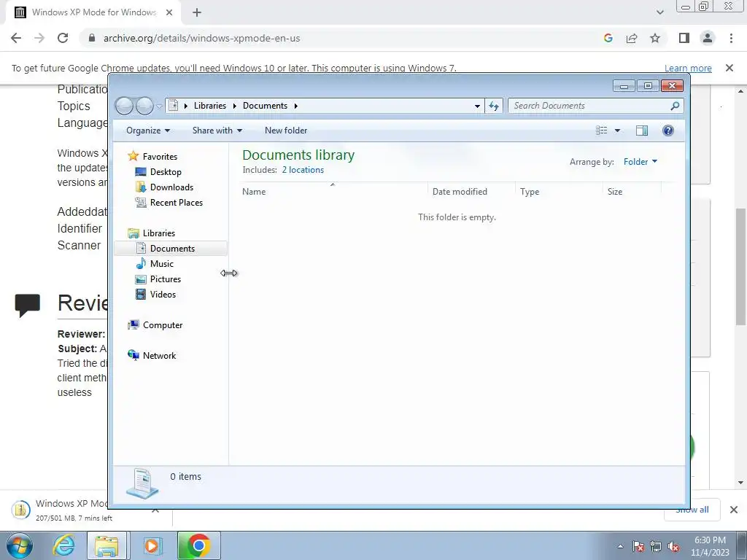Show hidden tray icons arrow
747x560 pixels.
(x=620, y=546)
